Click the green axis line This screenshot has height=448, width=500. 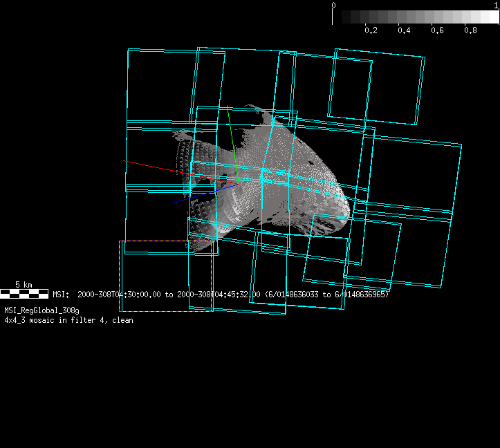pos(230,128)
